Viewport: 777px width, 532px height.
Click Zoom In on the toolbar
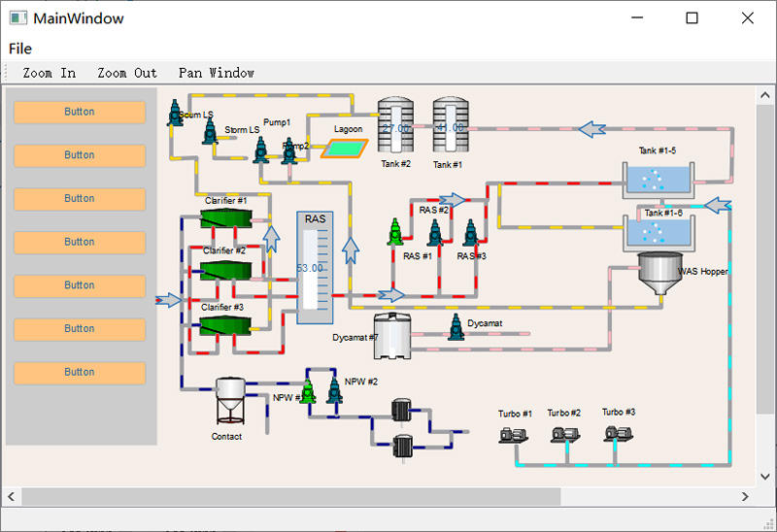(x=50, y=73)
